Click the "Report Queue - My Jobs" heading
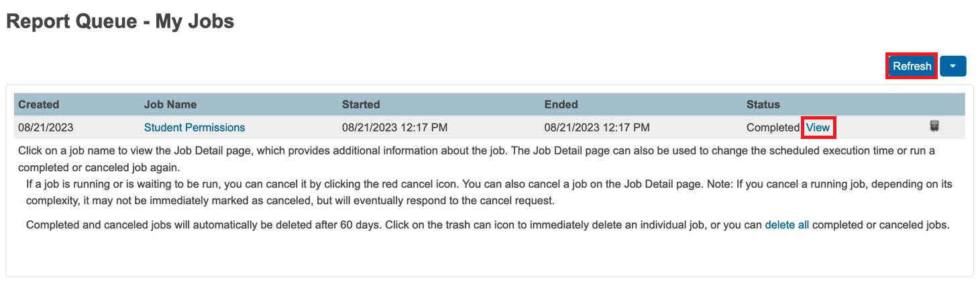 point(120,21)
